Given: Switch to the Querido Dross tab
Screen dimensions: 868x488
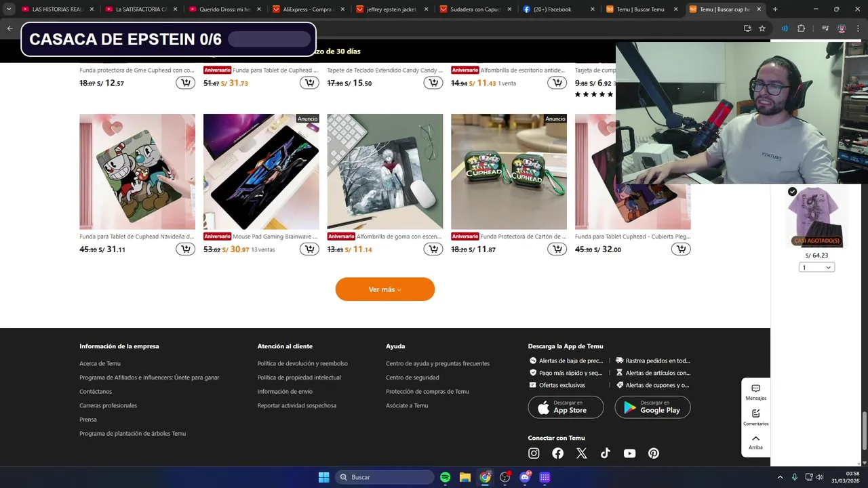Looking at the screenshot, I should pyautogui.click(x=224, y=9).
